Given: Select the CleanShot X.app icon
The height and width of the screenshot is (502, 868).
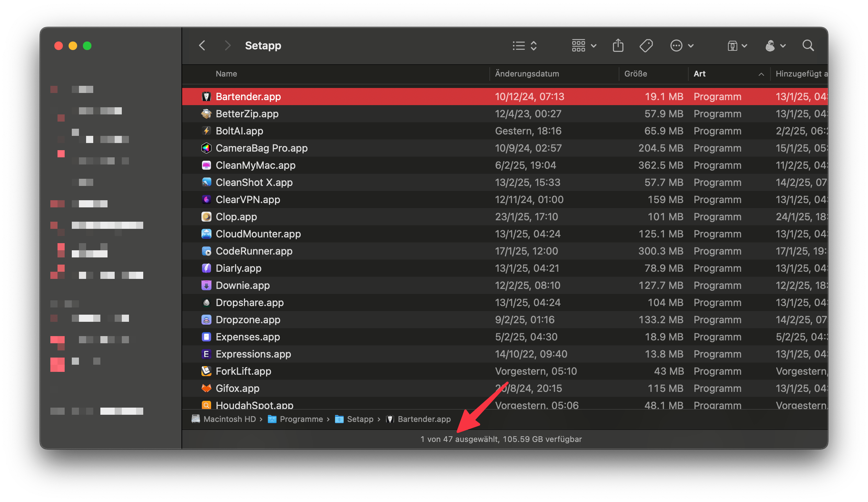Looking at the screenshot, I should [206, 182].
